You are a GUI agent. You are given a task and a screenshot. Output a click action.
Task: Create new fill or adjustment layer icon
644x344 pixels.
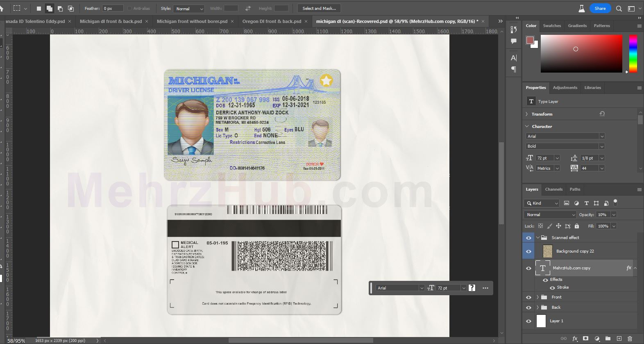597,338
